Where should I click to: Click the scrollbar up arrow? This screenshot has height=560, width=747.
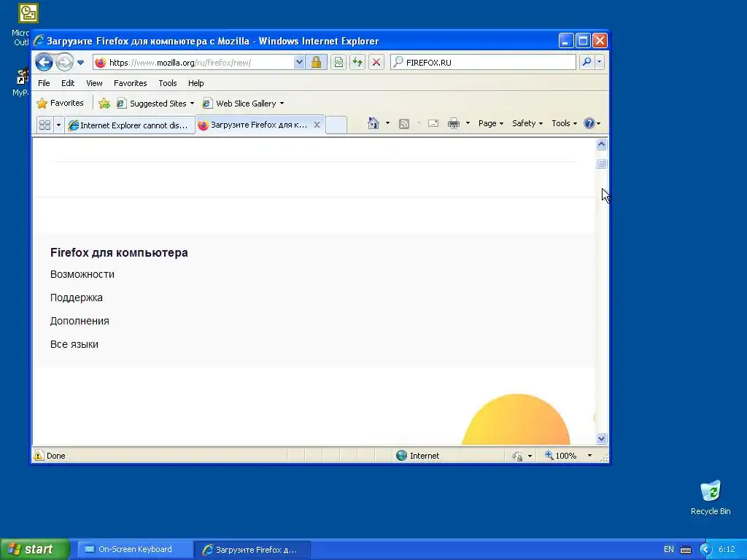(x=601, y=144)
